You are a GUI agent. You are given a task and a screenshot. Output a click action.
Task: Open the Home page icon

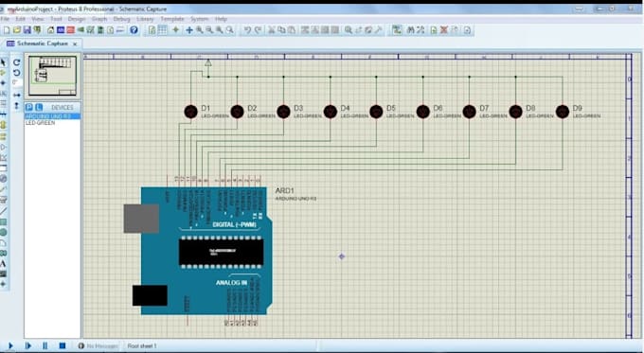point(50,30)
